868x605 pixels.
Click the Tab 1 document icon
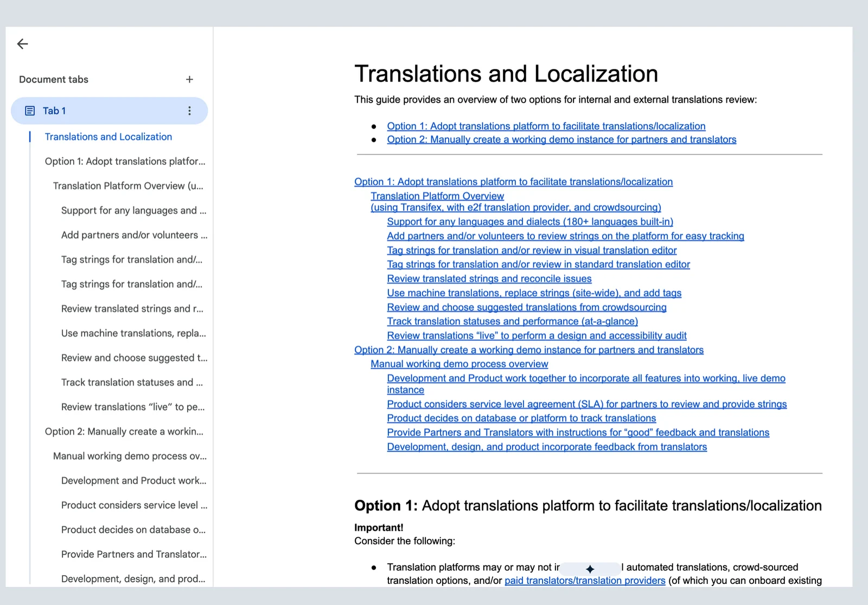[30, 111]
